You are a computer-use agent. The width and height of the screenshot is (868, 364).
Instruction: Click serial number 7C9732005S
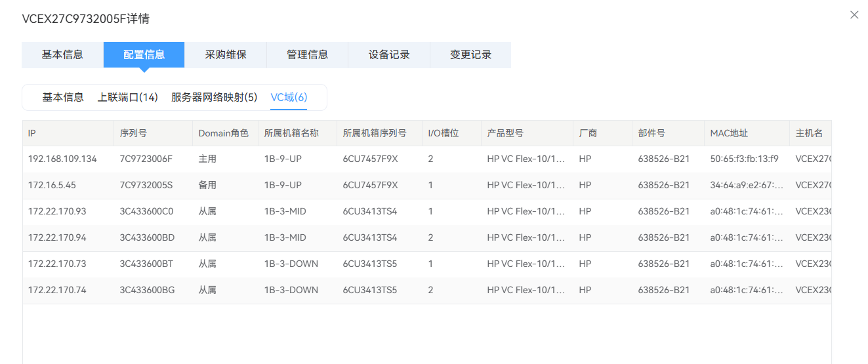coord(146,185)
